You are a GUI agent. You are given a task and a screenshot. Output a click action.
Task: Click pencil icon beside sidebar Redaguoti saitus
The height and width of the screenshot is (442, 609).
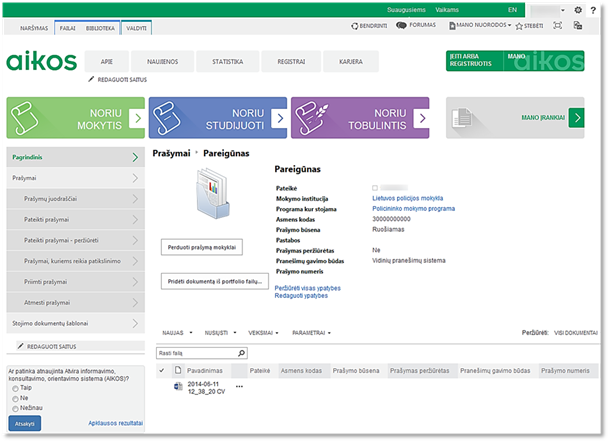point(21,346)
